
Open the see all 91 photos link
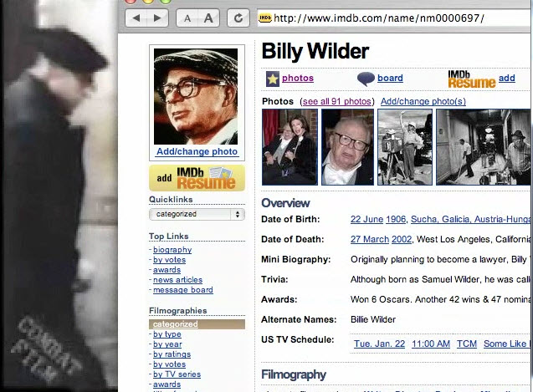(x=337, y=101)
